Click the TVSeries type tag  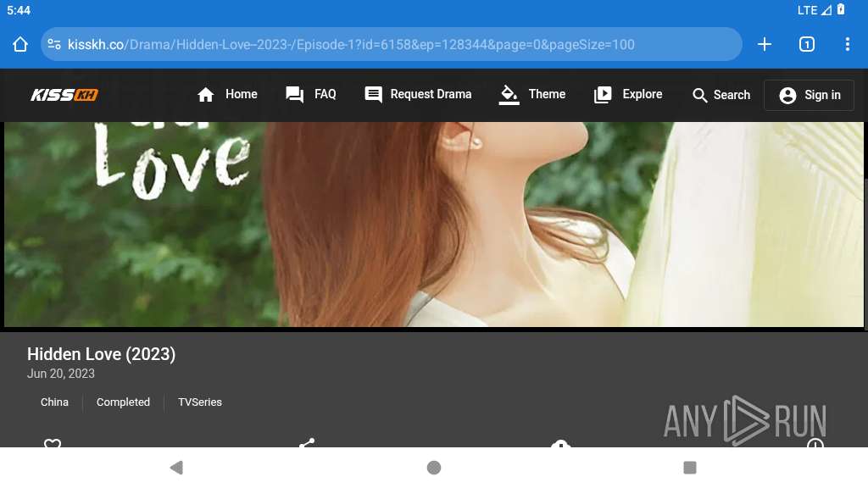[200, 402]
